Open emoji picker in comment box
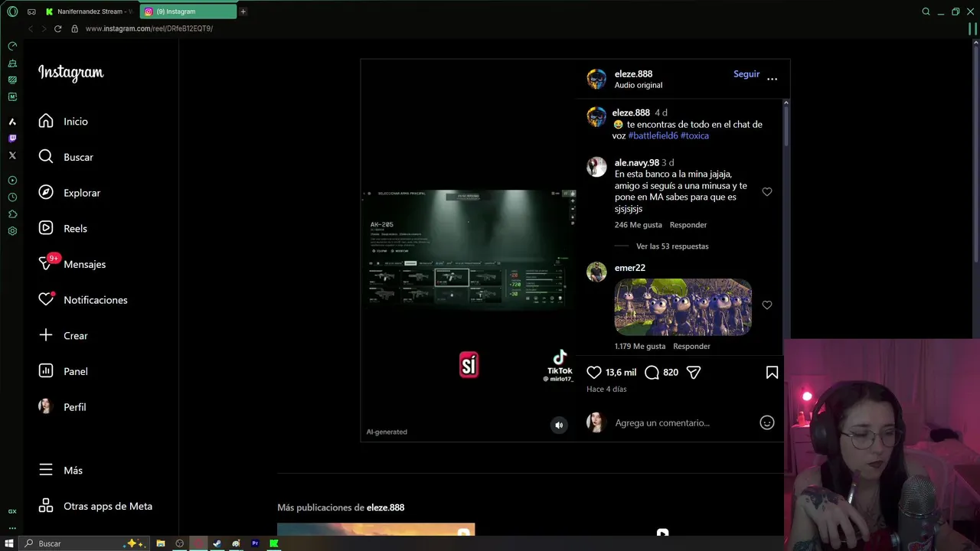Image resolution: width=980 pixels, height=551 pixels. (766, 422)
